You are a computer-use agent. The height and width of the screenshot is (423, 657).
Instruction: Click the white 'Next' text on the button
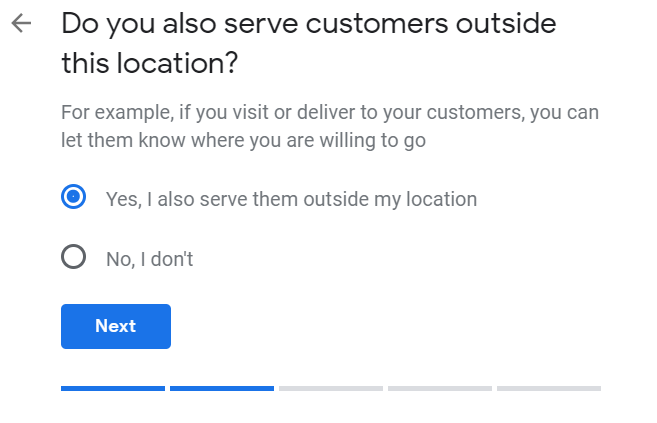pos(116,326)
